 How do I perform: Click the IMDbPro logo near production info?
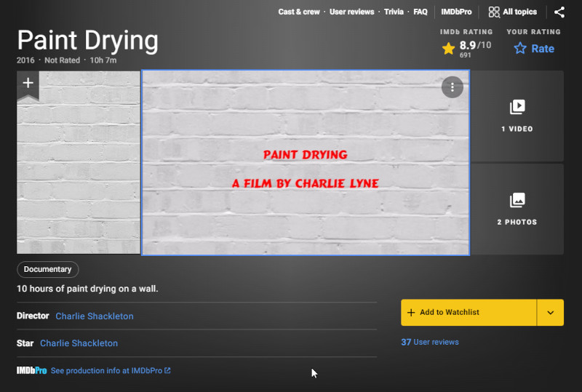(31, 371)
